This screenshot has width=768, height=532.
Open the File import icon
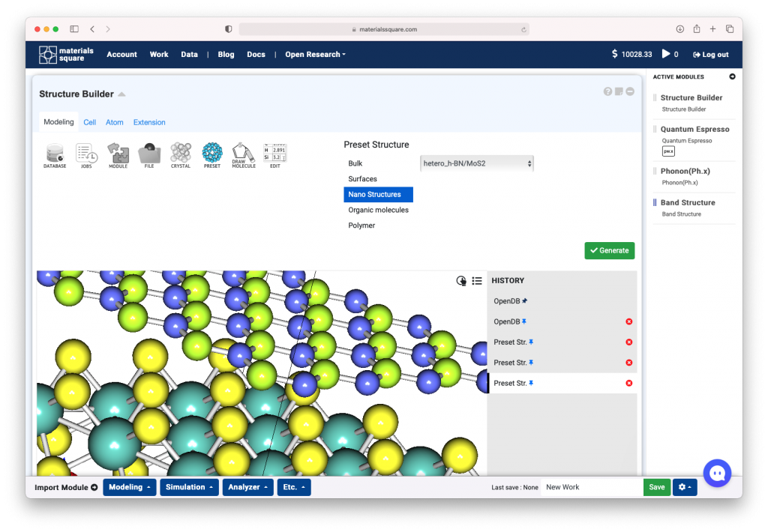coord(149,155)
